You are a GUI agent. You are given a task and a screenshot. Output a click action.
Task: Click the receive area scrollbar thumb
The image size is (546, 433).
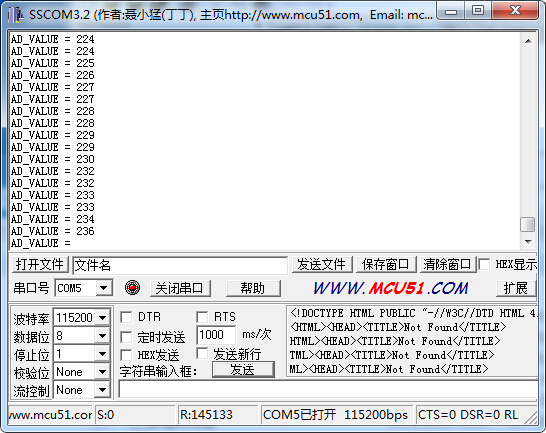coord(528,224)
